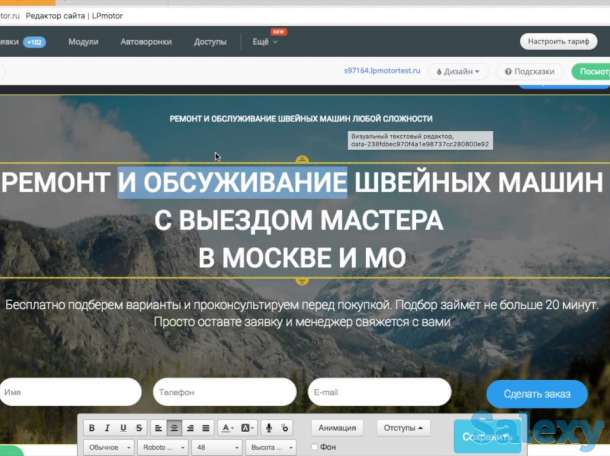Click the Сделать заказ button
610x456 pixels.
tap(537, 394)
